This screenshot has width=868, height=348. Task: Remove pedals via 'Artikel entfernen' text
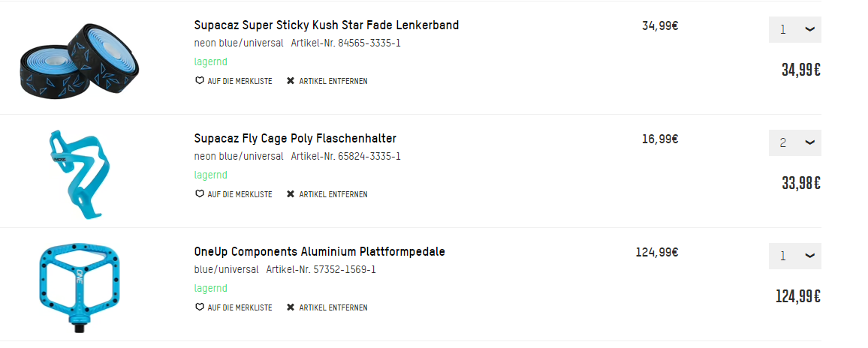point(333,307)
